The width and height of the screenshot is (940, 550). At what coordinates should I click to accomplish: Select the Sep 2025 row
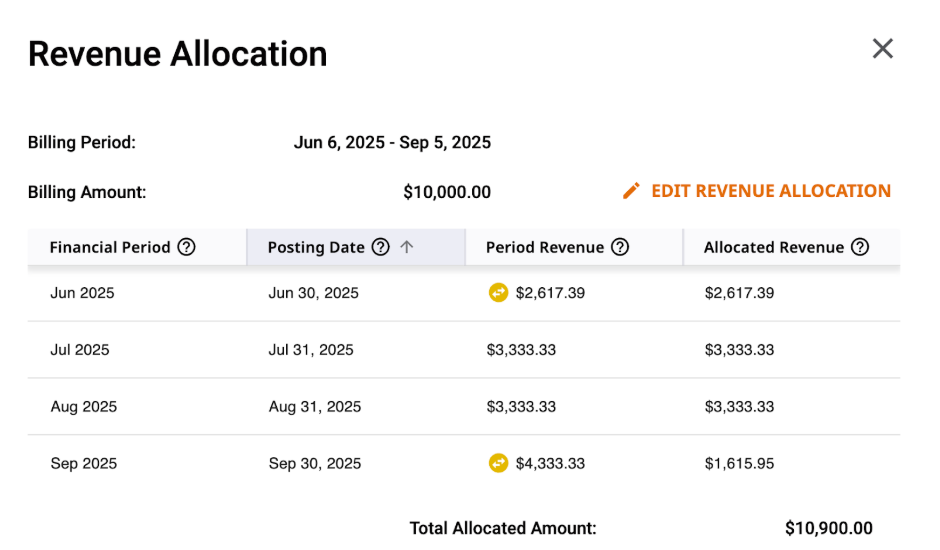click(463, 463)
